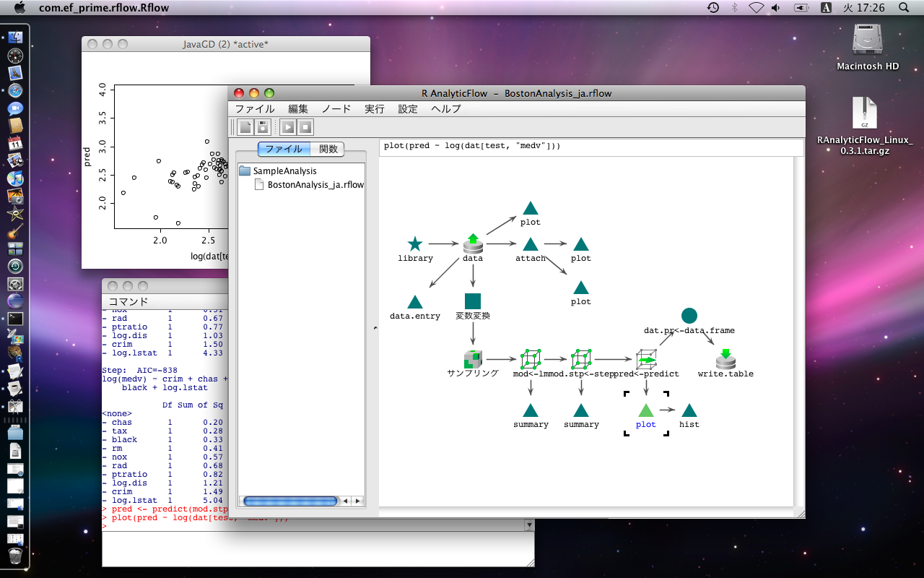This screenshot has height=578, width=924.
Task: Select the attach triangle node
Action: click(531, 244)
